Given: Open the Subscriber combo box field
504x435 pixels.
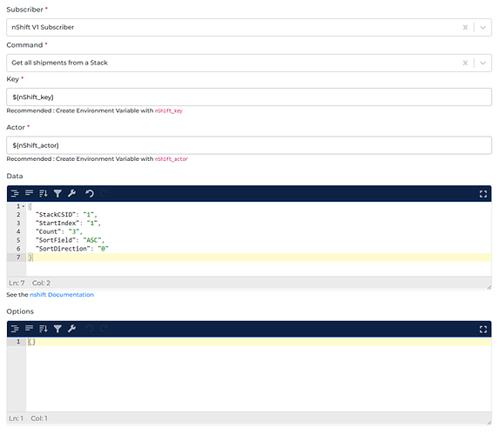Looking at the screenshot, I should pyautogui.click(x=249, y=27).
